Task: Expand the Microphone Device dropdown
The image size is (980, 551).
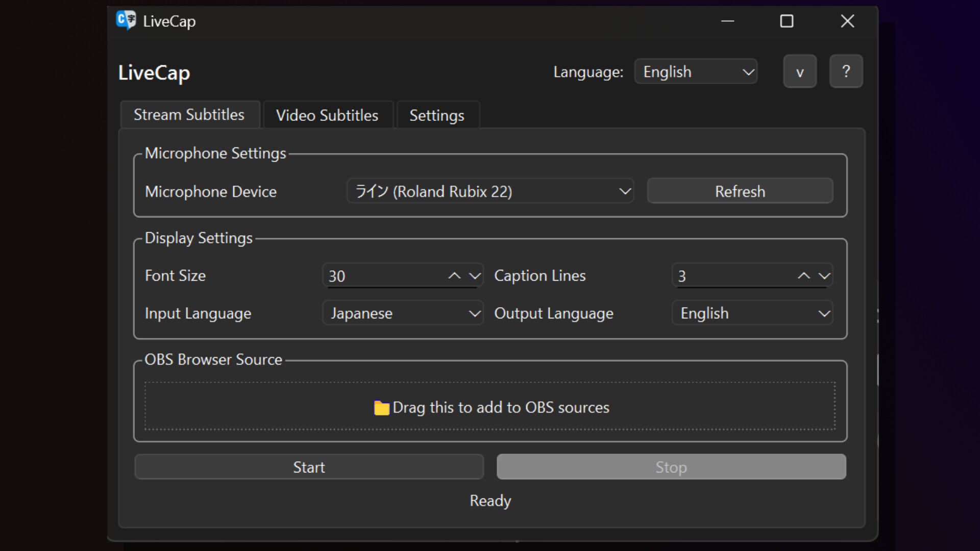Action: click(x=490, y=191)
